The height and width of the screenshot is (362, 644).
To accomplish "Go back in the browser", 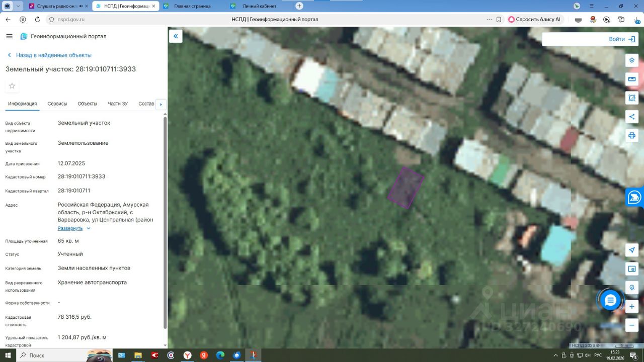I will (8, 20).
